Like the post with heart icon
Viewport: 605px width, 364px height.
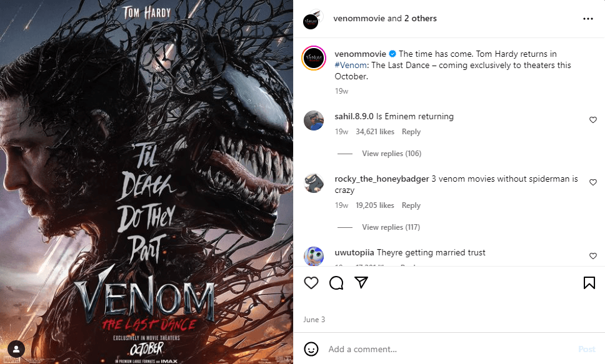pyautogui.click(x=311, y=283)
